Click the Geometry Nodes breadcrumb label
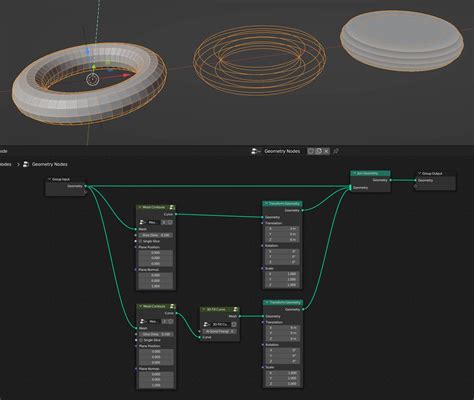Screen dimensions: 474x400 [50, 164]
